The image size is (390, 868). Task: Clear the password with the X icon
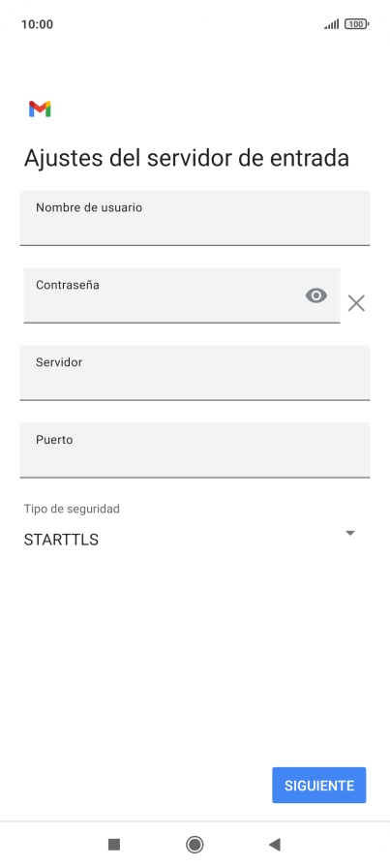point(356,303)
